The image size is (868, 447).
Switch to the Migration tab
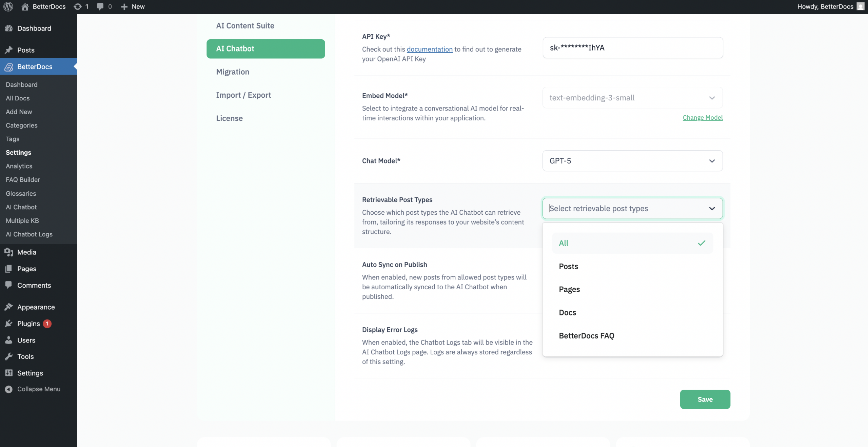coord(265,72)
